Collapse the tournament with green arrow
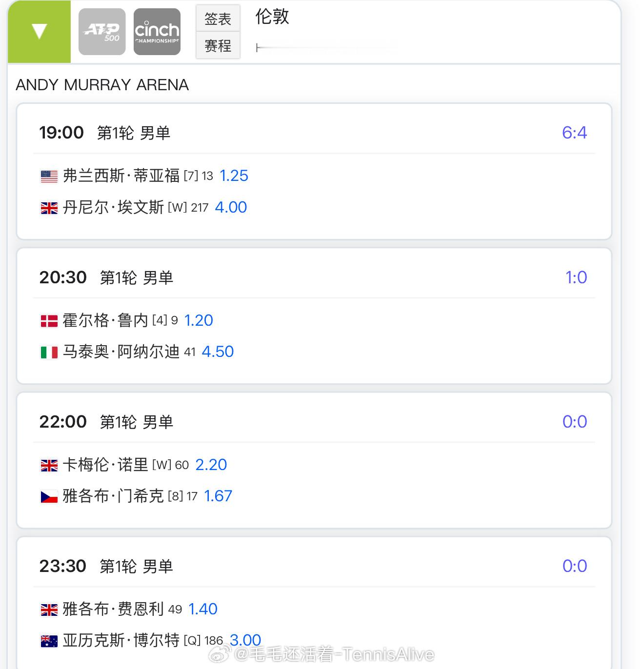This screenshot has height=669, width=644. point(39,32)
